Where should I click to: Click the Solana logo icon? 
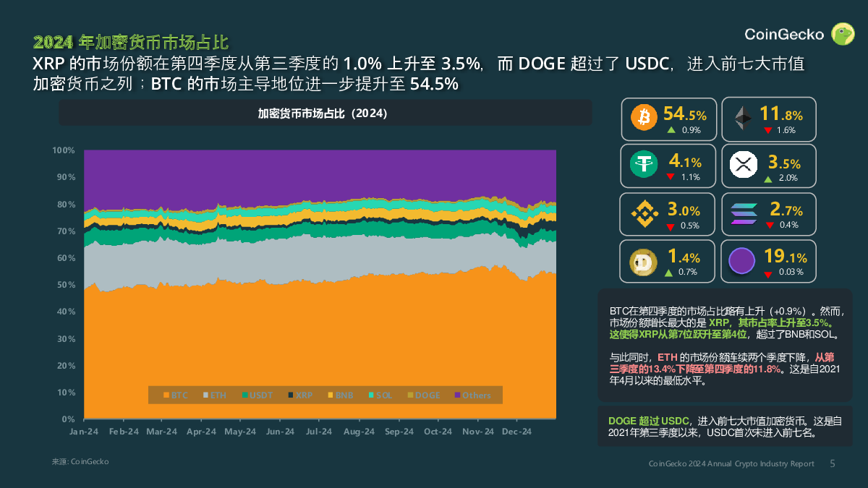pyautogui.click(x=743, y=213)
